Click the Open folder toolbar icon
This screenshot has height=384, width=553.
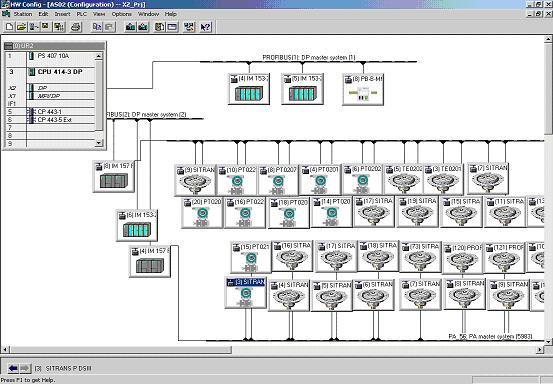click(22, 27)
